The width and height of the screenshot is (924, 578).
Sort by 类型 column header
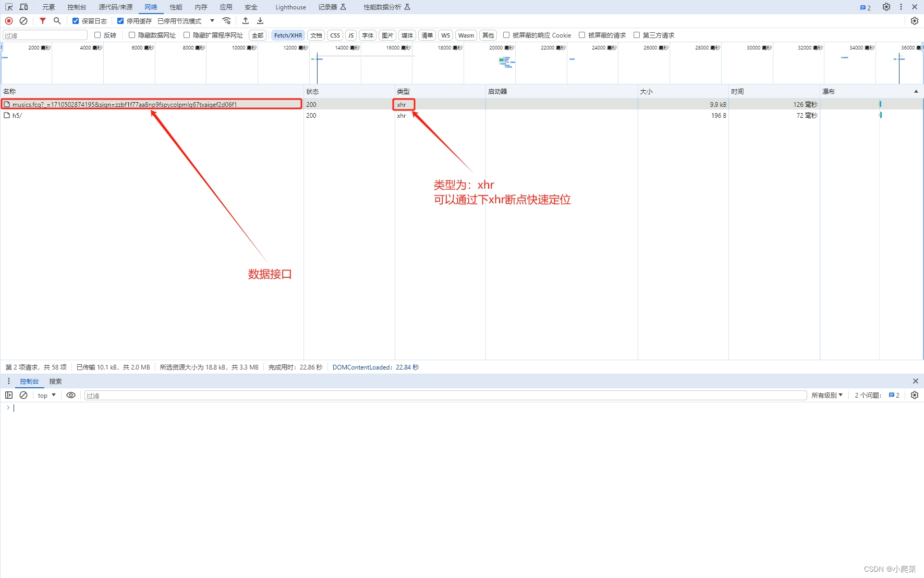click(x=440, y=91)
